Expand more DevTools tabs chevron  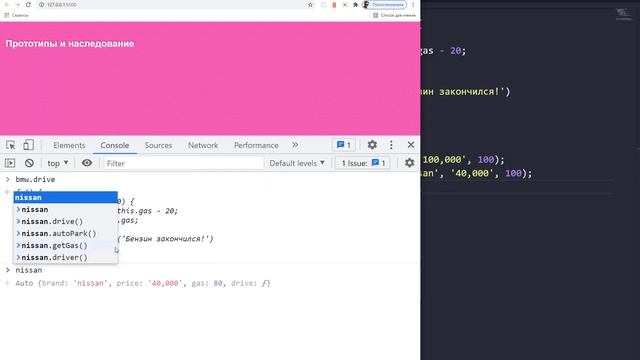tap(295, 145)
